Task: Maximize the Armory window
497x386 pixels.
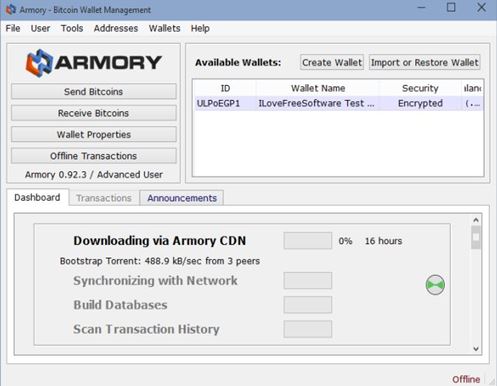Action: 451,7
